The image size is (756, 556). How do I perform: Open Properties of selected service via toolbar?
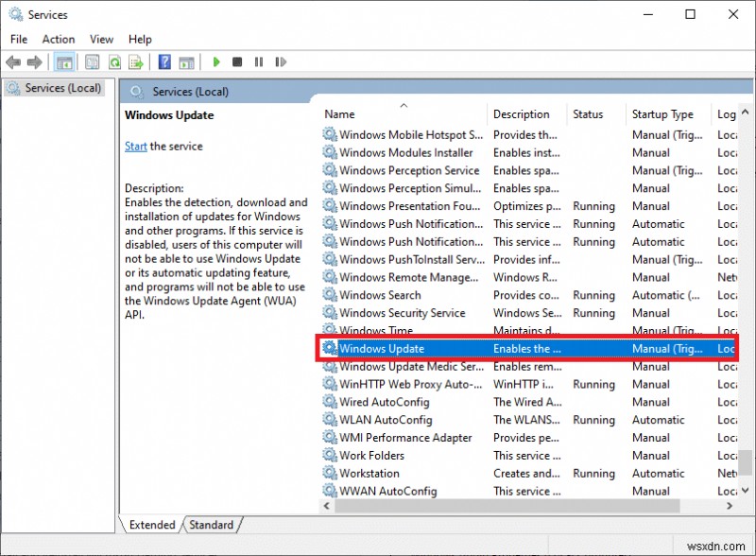pos(92,61)
